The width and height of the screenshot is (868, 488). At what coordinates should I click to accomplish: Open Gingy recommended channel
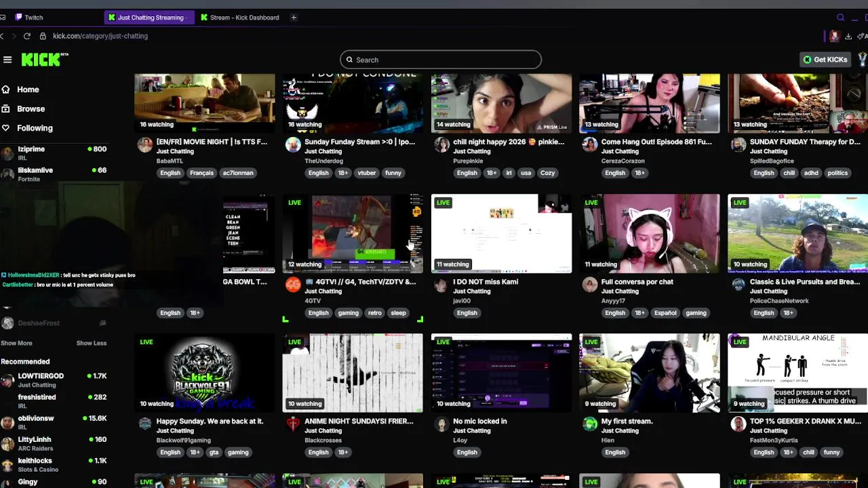[54, 483]
